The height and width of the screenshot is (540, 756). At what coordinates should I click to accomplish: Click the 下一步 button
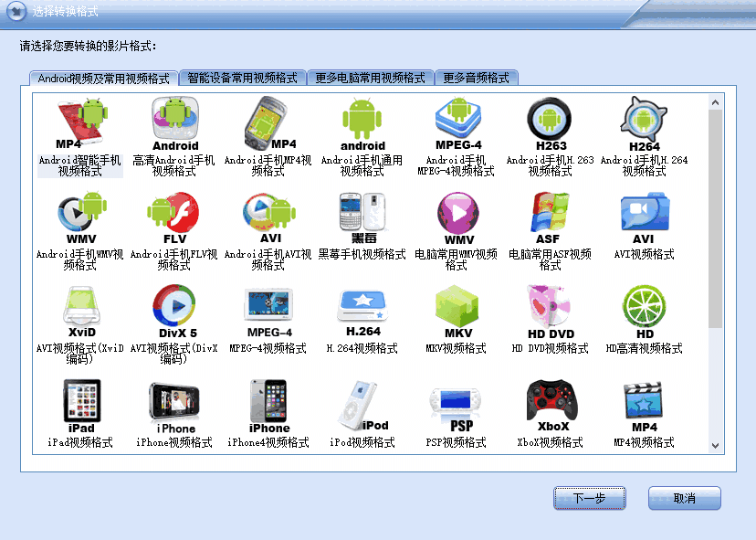pyautogui.click(x=589, y=499)
